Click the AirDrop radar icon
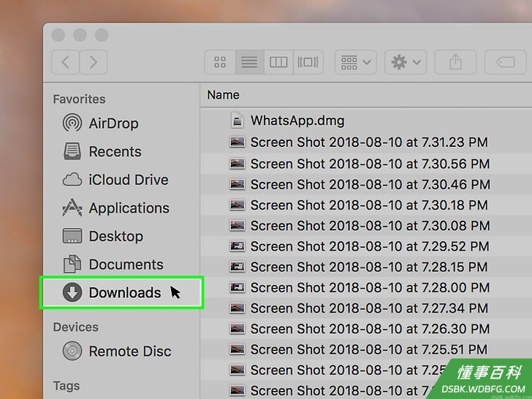This screenshot has width=532, height=399. (x=72, y=123)
